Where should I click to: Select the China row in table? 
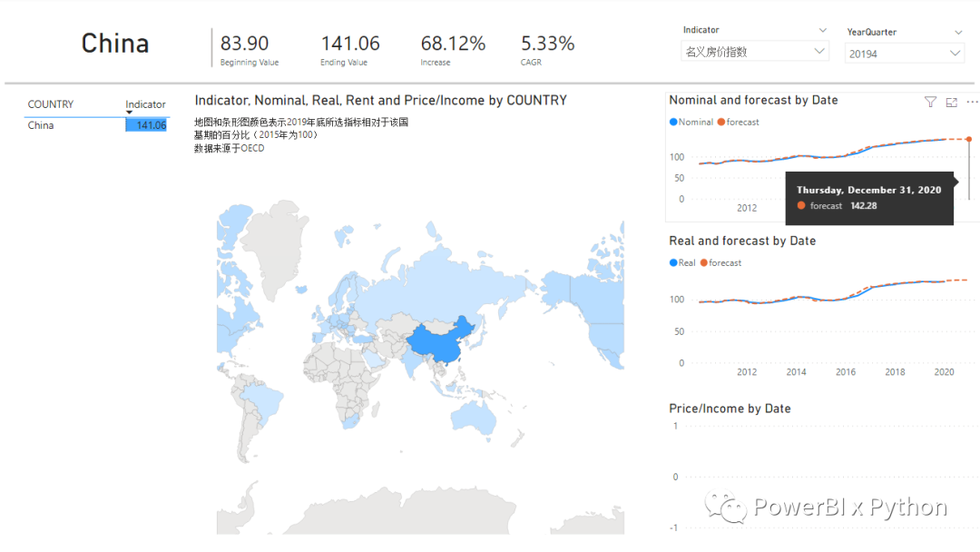[41, 125]
